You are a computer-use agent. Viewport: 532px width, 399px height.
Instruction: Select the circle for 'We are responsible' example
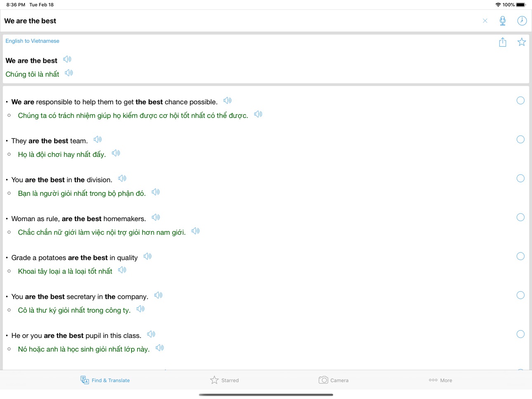pyautogui.click(x=520, y=101)
